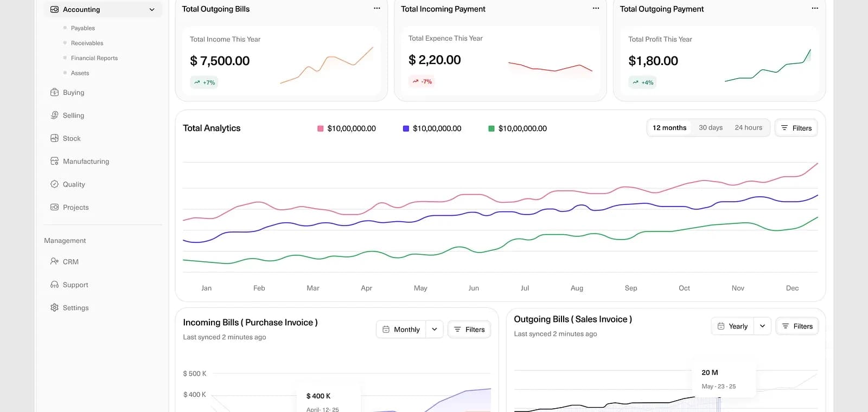Viewport: 868px width, 412px height.
Task: Open Filters for Incoming Bills
Action: (469, 330)
